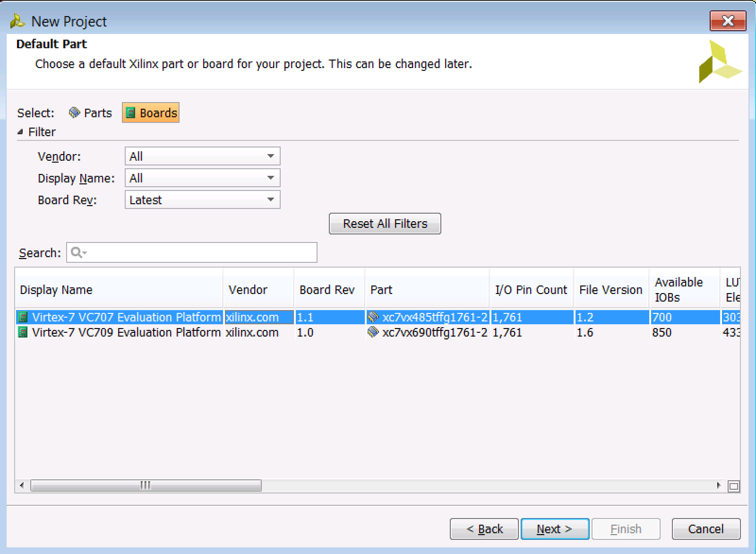Sort by the File Version column header
Image resolution: width=756 pixels, height=554 pixels.
click(611, 289)
